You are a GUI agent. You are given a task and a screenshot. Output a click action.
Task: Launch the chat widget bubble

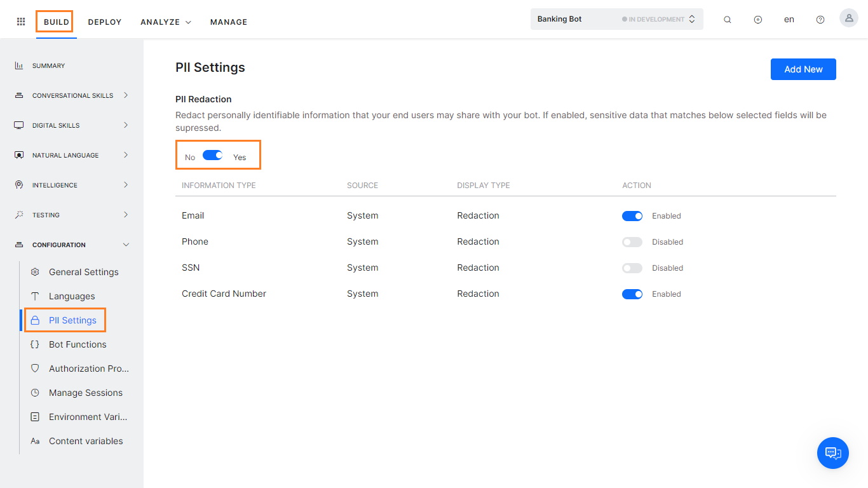832,453
